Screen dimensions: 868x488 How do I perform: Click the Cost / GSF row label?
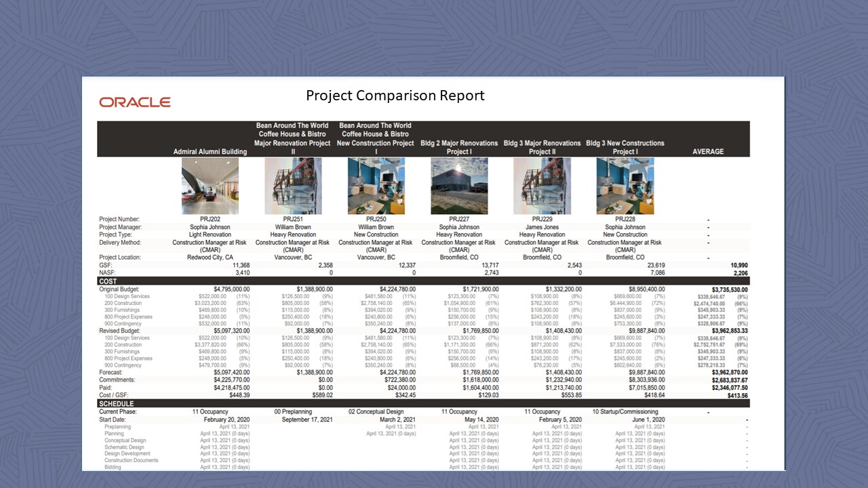[113, 394]
